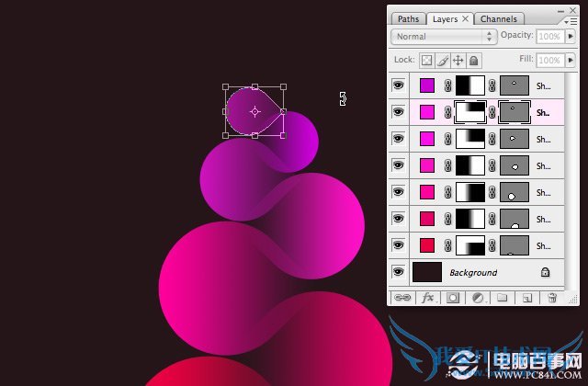Open the Layers panel options menu icon
Image resolution: width=588 pixels, height=386 pixels.
(571, 22)
